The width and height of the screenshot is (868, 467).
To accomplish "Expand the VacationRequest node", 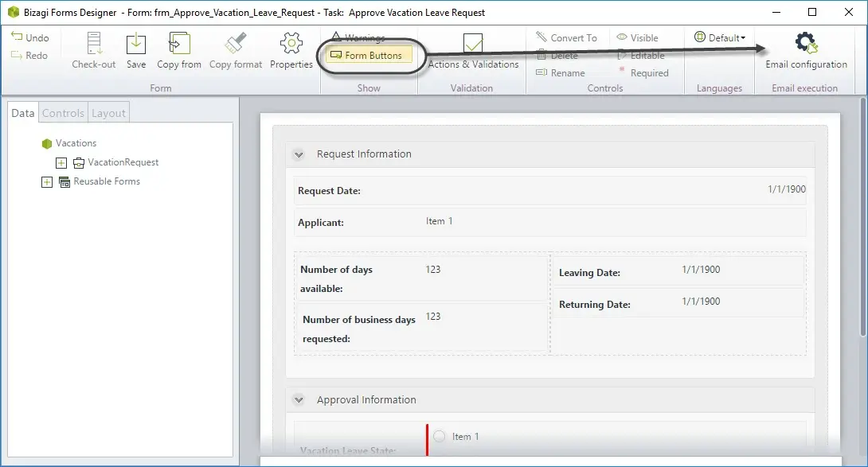I will pos(61,162).
